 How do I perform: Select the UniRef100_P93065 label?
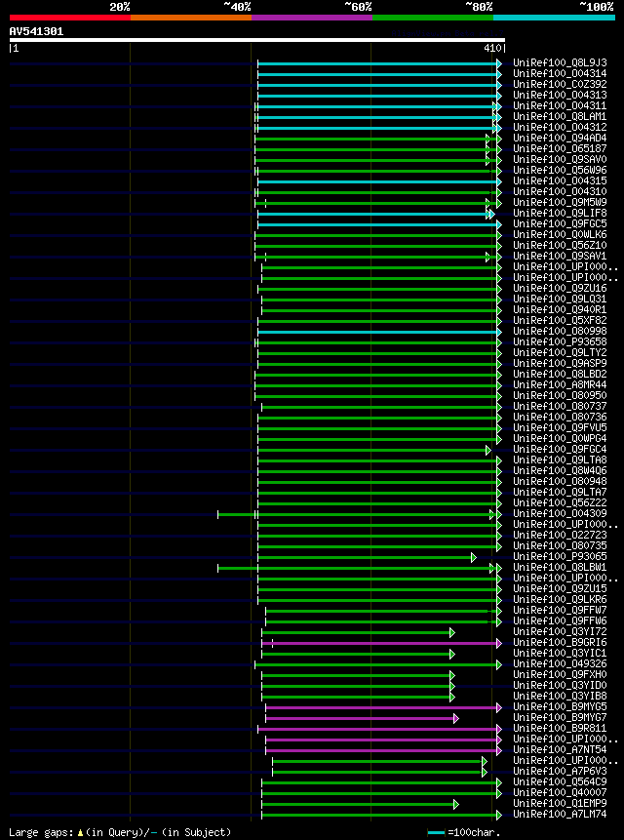pos(560,556)
